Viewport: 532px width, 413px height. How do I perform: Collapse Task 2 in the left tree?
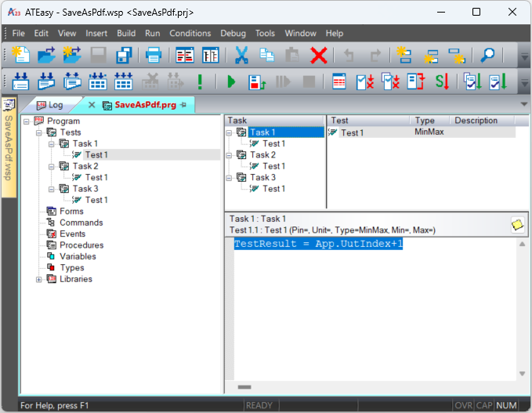pos(52,166)
